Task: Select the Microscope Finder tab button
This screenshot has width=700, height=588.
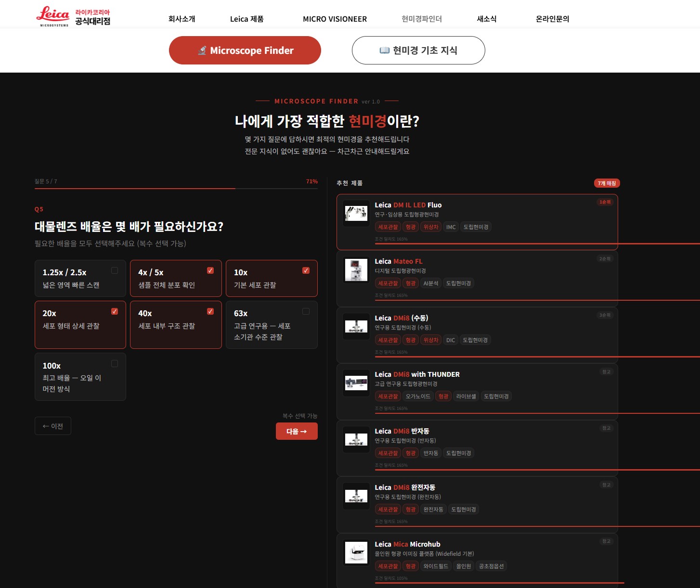Action: click(x=245, y=50)
